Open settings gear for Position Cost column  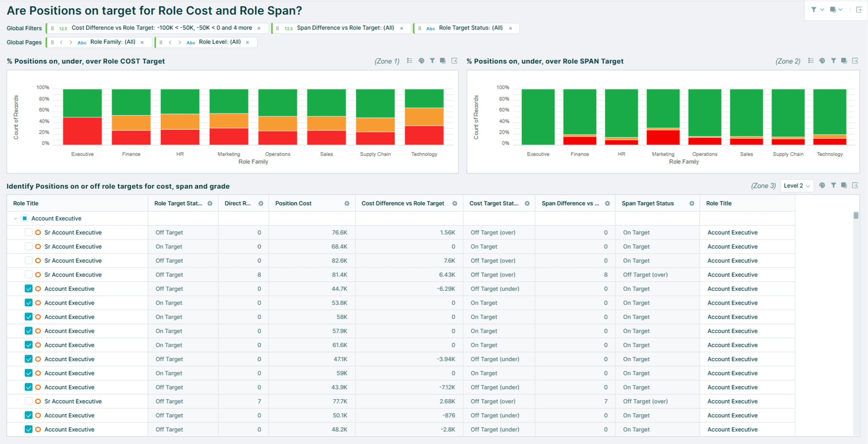point(347,203)
